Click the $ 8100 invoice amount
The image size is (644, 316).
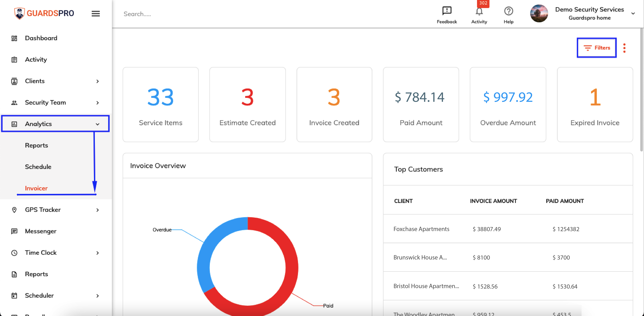tap(481, 258)
